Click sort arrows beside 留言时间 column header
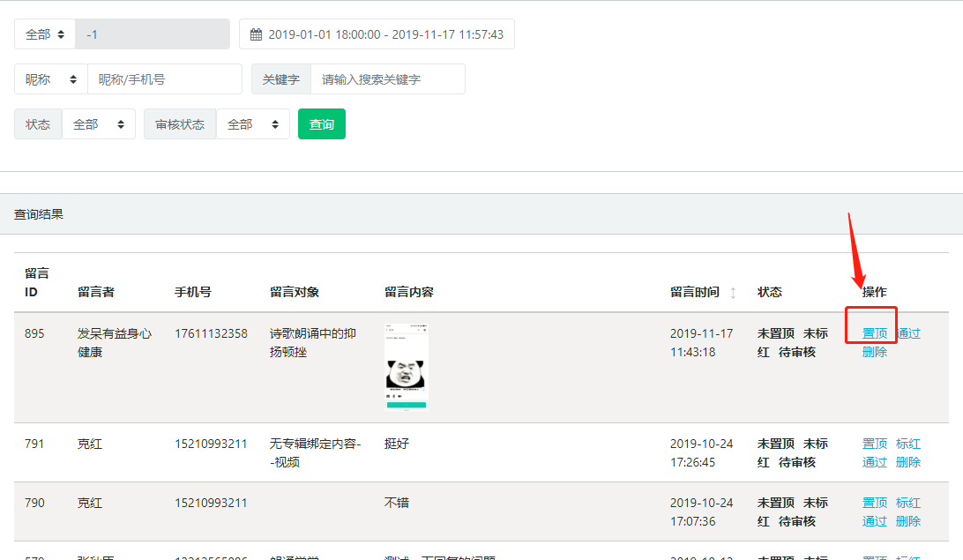 733,293
